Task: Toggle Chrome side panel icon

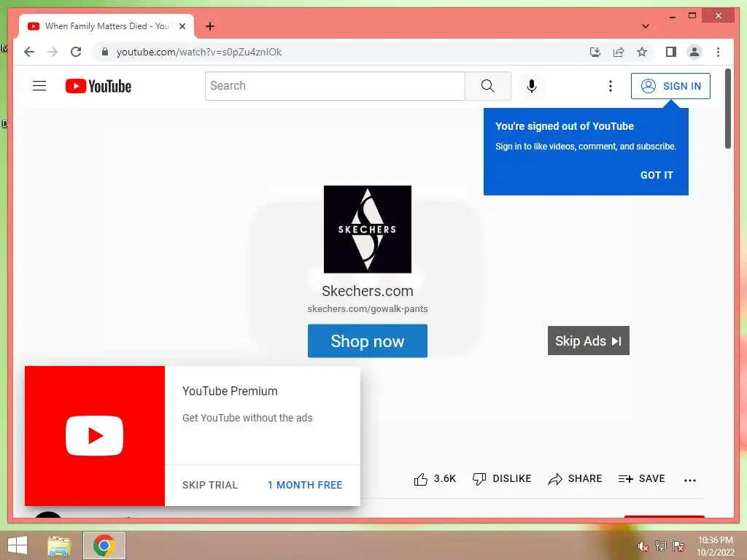Action: point(671,52)
